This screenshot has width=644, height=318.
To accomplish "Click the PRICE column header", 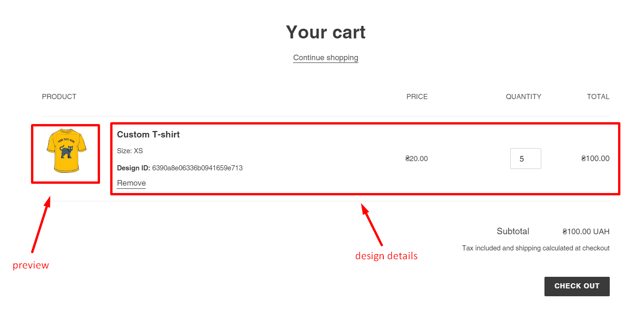I will point(417,97).
